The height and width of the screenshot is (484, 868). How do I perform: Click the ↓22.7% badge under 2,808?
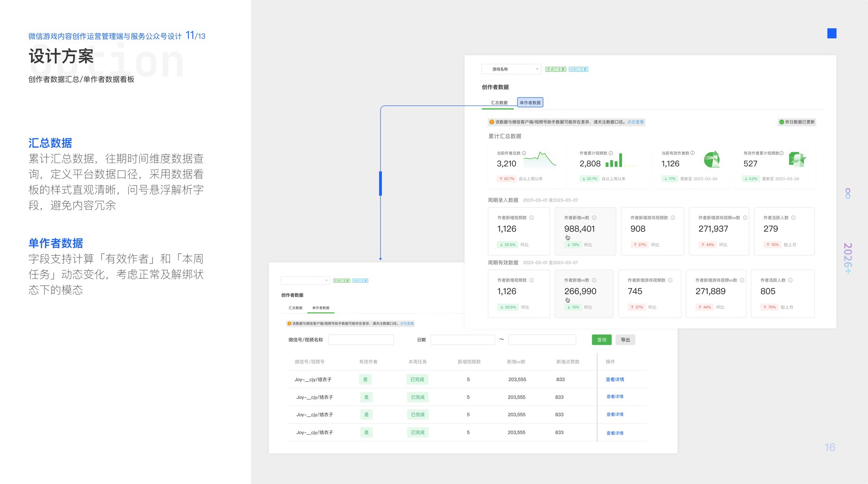[590, 179]
